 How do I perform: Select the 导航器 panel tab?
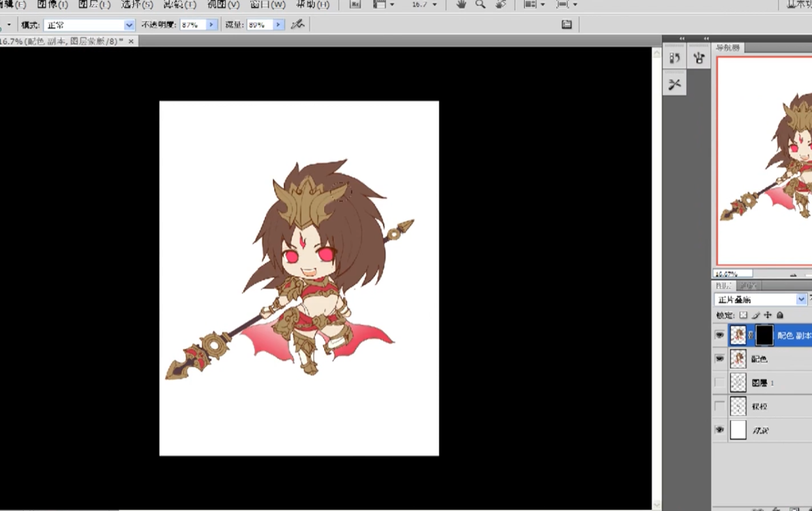(x=728, y=48)
